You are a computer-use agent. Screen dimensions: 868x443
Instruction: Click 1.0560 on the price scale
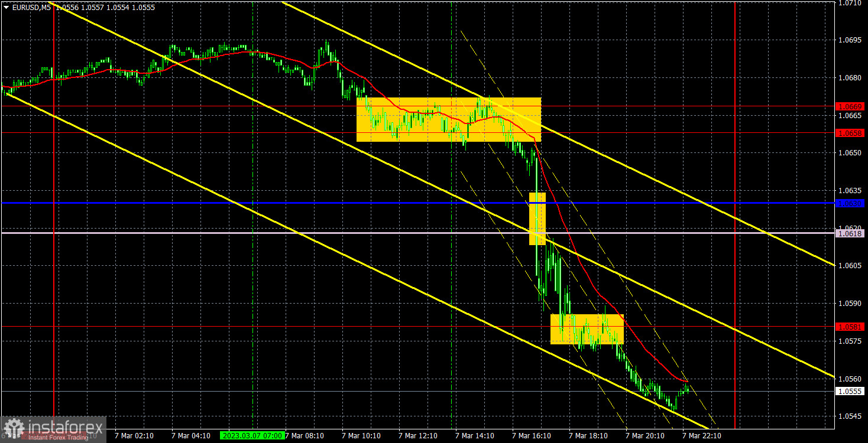(x=850, y=379)
